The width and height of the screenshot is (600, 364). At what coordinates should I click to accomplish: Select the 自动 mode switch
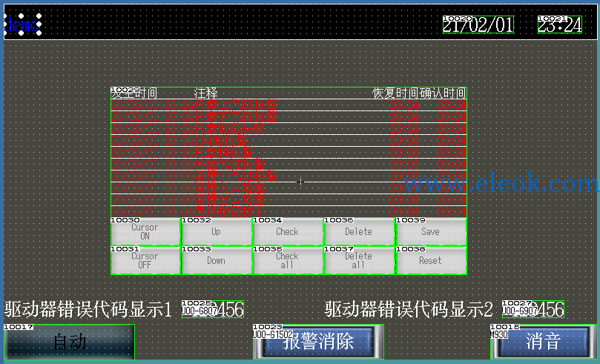(69, 342)
